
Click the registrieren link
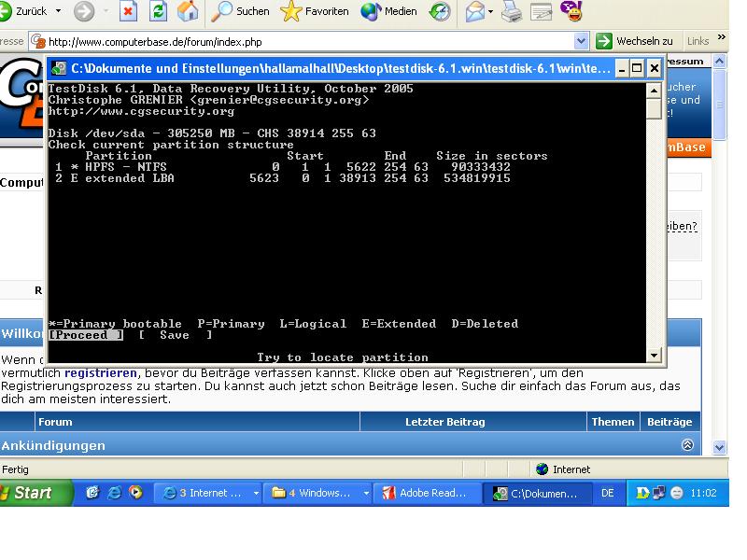[101, 372]
